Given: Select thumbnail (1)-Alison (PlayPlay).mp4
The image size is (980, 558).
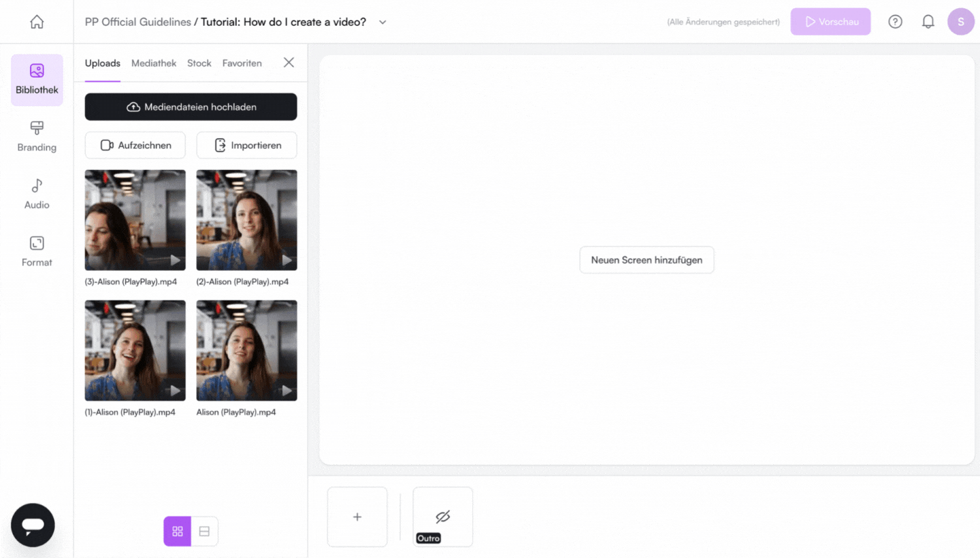Looking at the screenshot, I should 135,350.
